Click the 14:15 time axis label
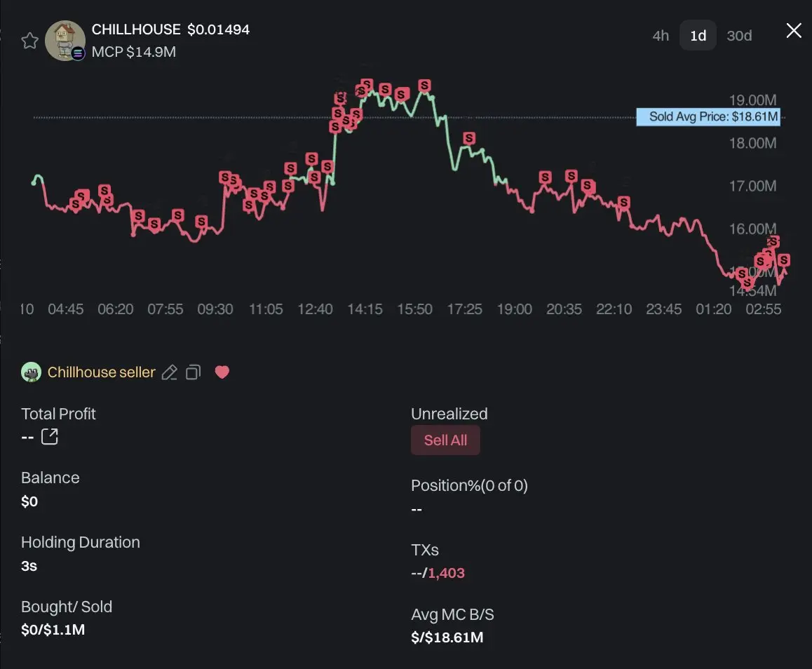Image resolution: width=812 pixels, height=669 pixels. (365, 310)
